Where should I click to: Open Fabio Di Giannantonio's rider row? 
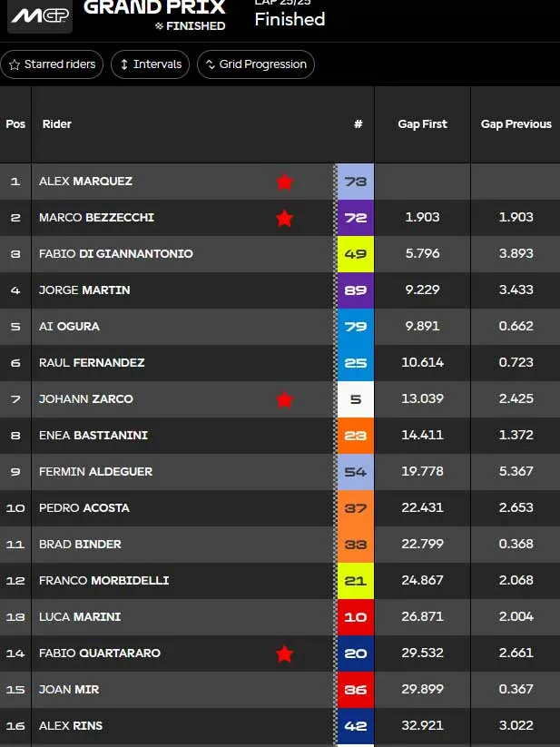coord(116,254)
